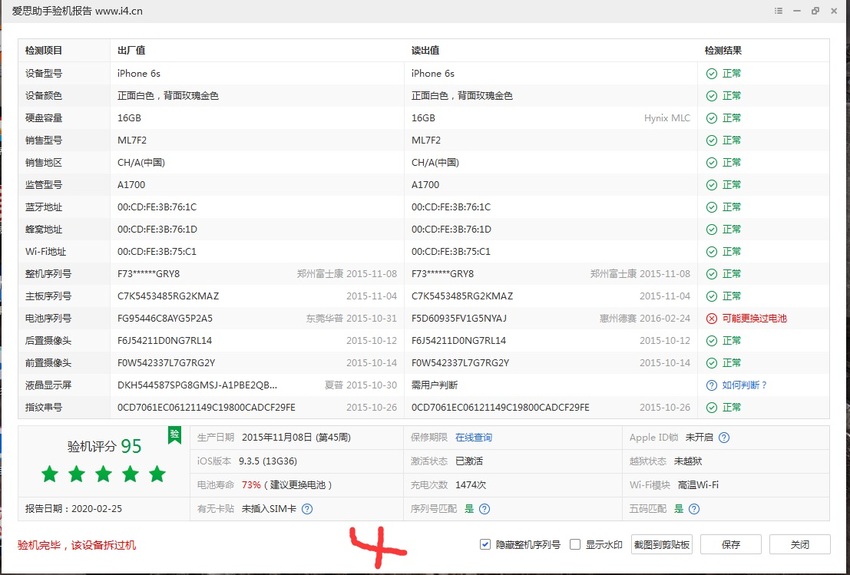Enable the 显示水印 checkbox
850x575 pixels.
pos(575,545)
